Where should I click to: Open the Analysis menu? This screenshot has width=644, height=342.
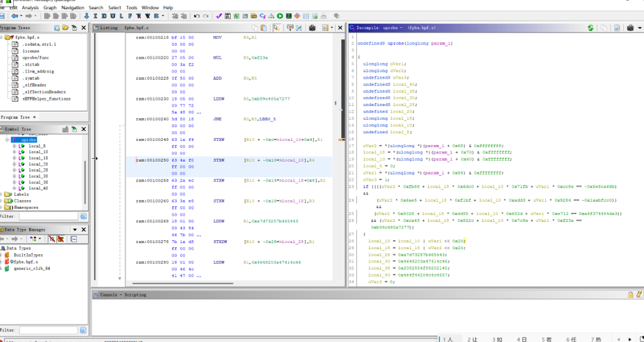30,8
